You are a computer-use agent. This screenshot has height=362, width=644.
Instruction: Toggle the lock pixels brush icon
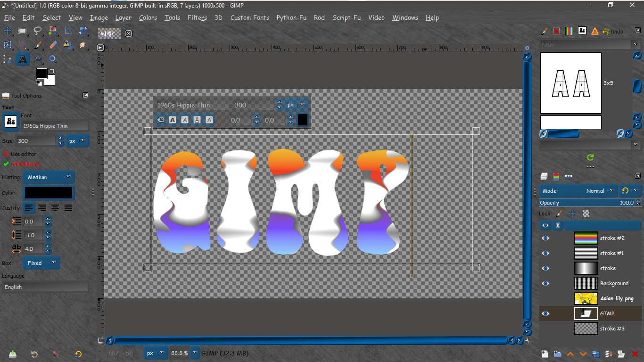point(560,214)
